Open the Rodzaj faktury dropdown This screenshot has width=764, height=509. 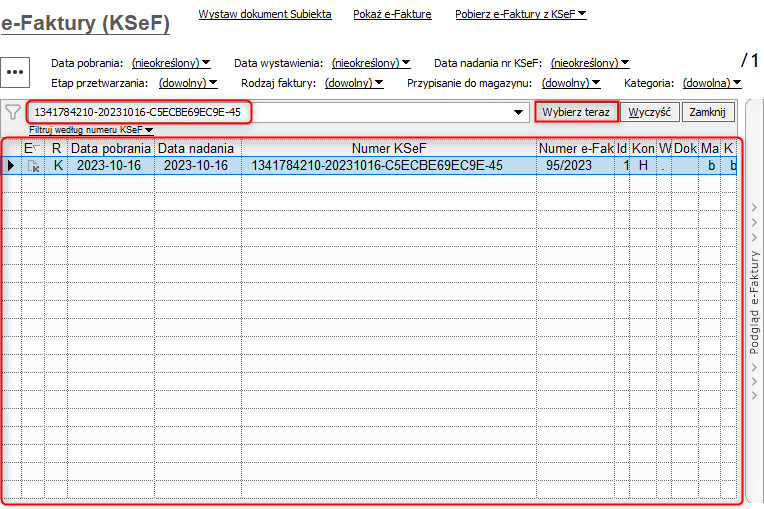(354, 83)
